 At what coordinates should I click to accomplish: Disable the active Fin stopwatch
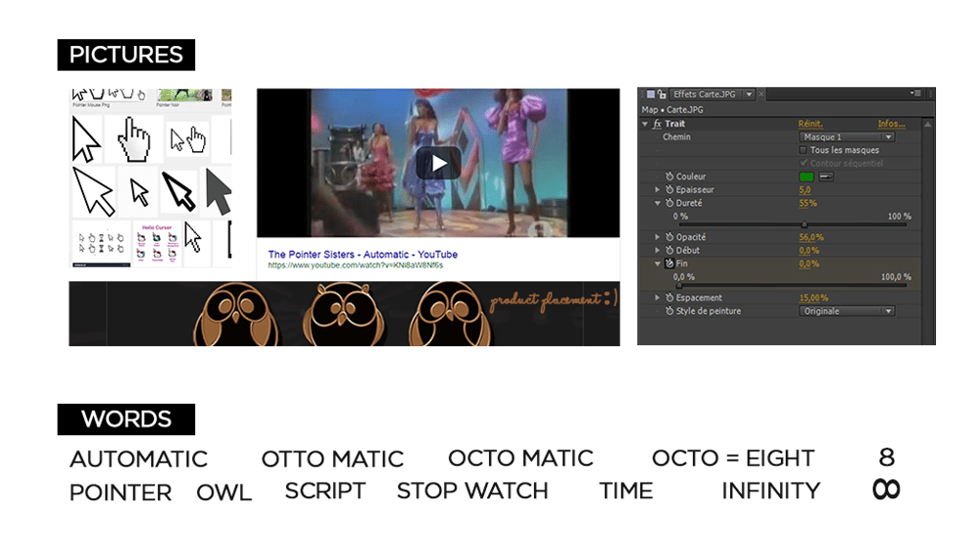click(669, 264)
